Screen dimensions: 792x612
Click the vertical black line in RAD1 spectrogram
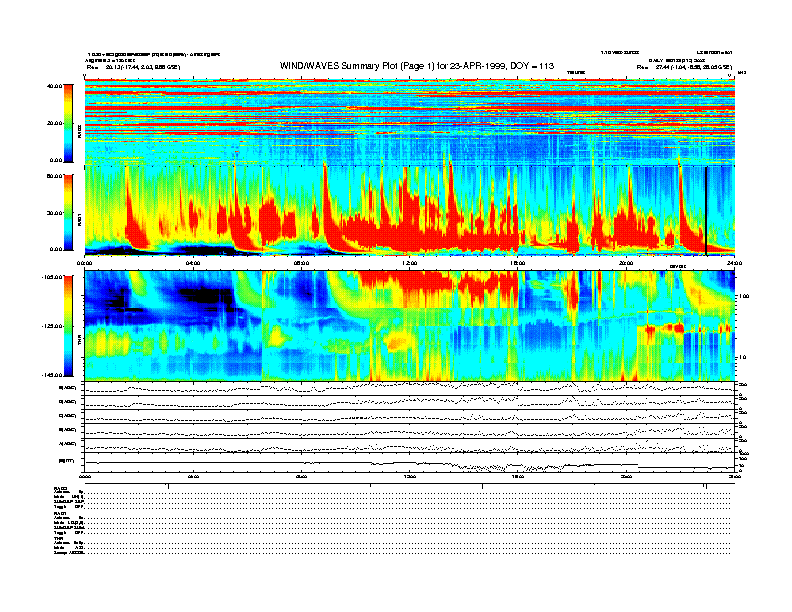tap(706, 211)
